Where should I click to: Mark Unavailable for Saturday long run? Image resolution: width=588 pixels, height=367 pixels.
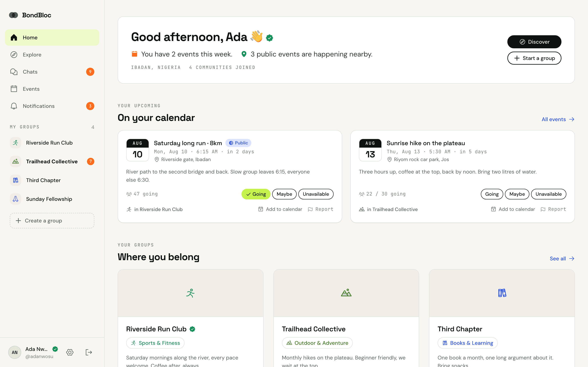click(x=316, y=194)
